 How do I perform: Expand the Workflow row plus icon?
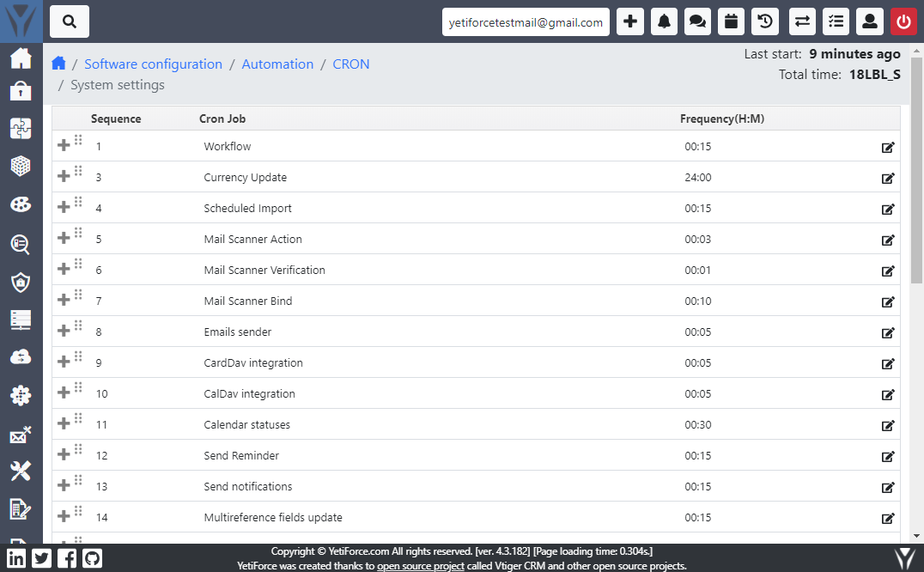(x=64, y=145)
